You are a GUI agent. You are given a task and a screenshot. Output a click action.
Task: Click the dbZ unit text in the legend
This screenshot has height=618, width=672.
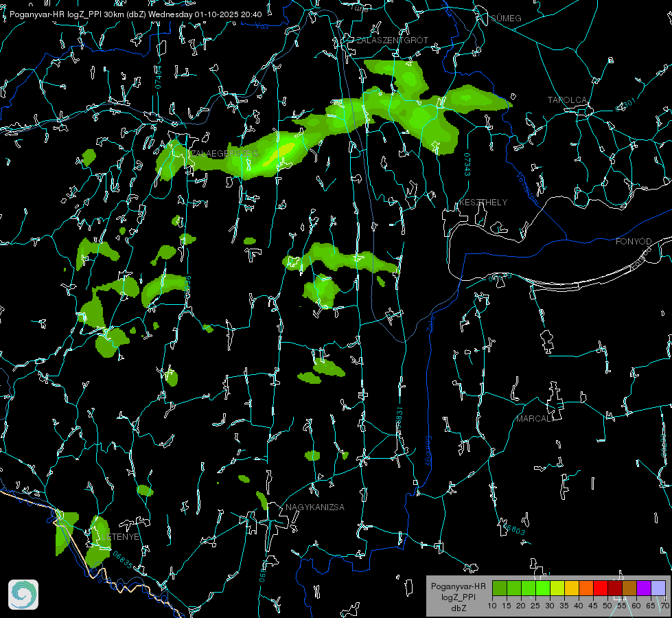(458, 608)
